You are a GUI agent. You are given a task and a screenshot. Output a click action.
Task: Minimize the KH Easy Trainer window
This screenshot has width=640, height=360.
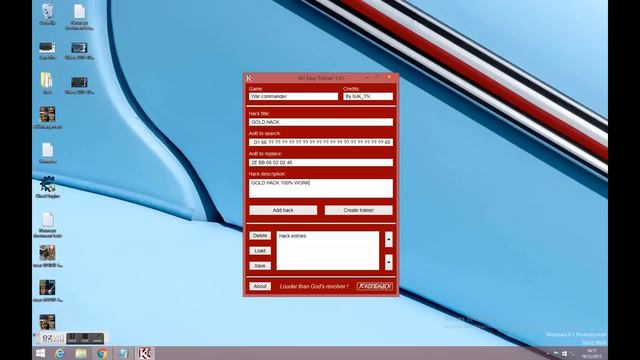(x=367, y=77)
